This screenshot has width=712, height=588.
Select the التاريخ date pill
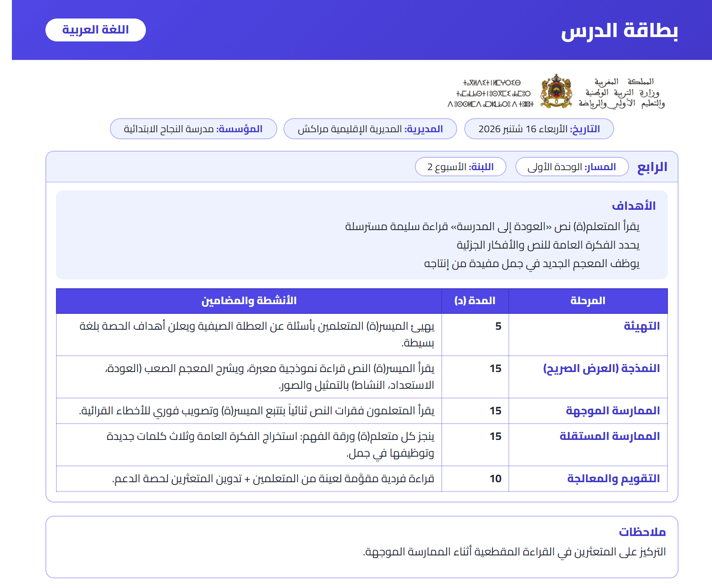point(539,129)
